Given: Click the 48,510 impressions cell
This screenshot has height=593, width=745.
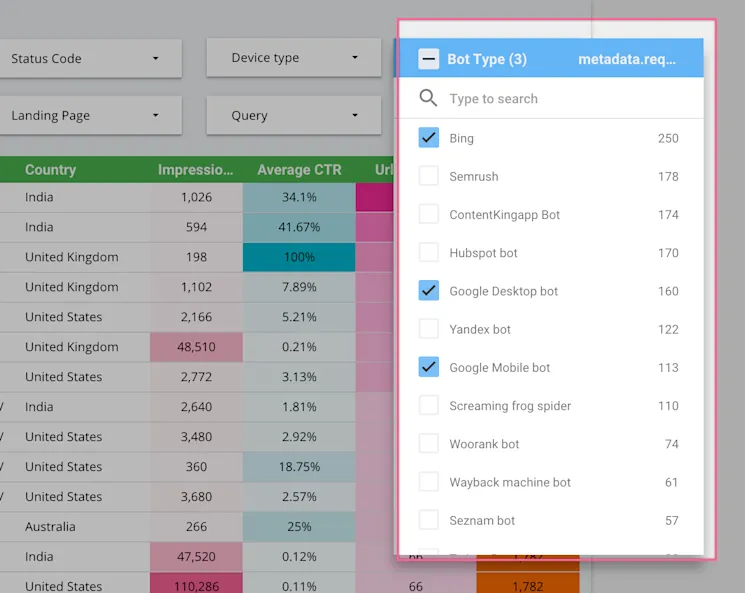Looking at the screenshot, I should tap(196, 347).
